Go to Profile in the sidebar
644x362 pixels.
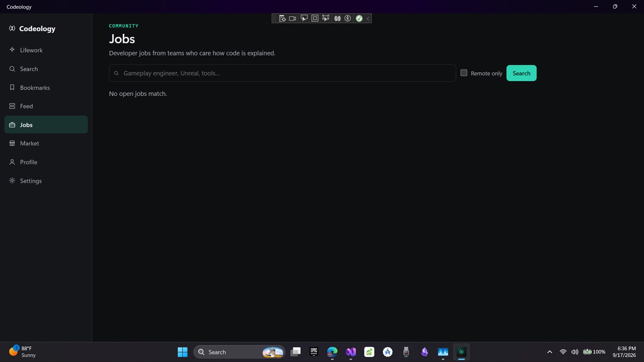point(46,162)
